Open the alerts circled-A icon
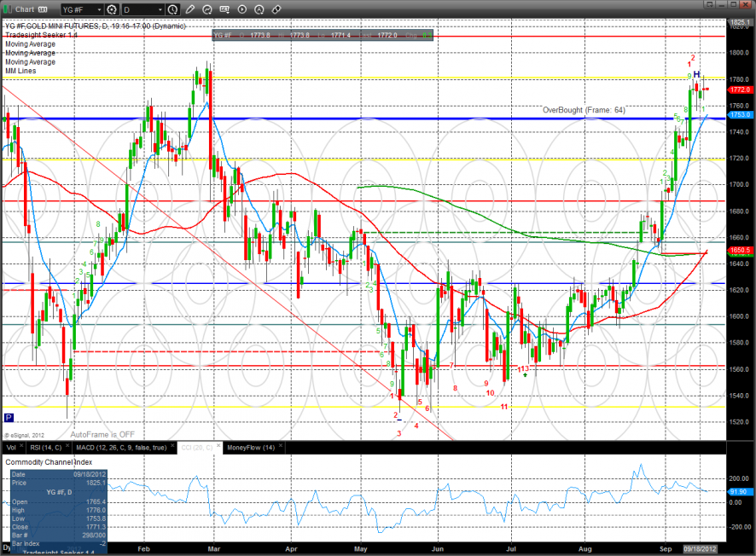This screenshot has height=556, width=756. [x=259, y=9]
